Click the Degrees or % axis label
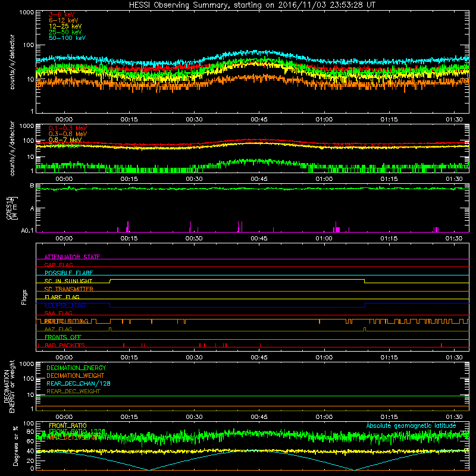The height and width of the screenshot is (476, 476). (x=15, y=446)
